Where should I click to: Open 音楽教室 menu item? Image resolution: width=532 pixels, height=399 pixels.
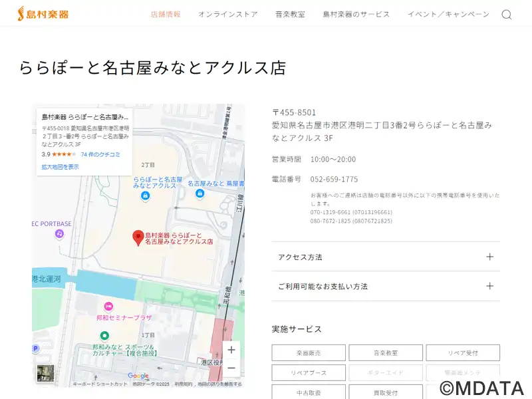291,14
